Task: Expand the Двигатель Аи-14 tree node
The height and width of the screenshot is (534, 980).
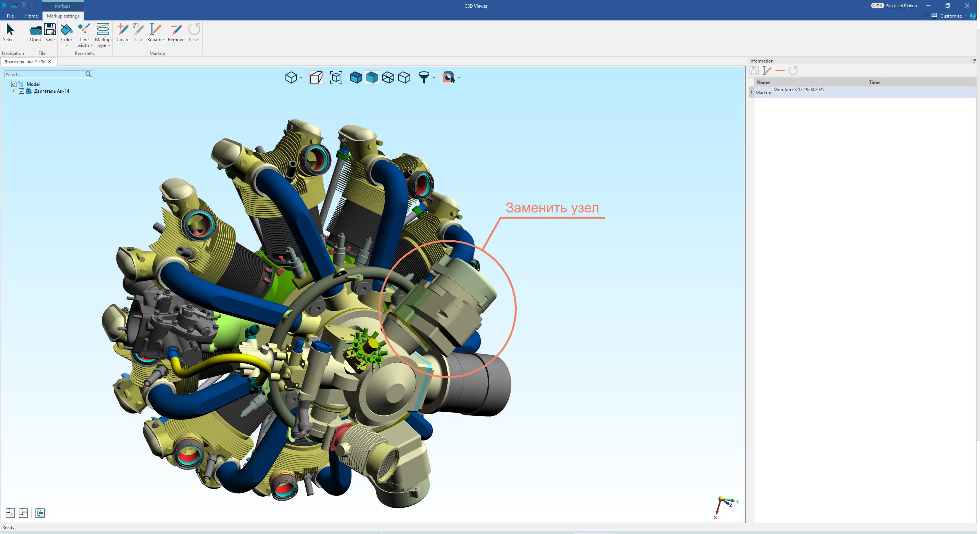Action: (x=14, y=91)
